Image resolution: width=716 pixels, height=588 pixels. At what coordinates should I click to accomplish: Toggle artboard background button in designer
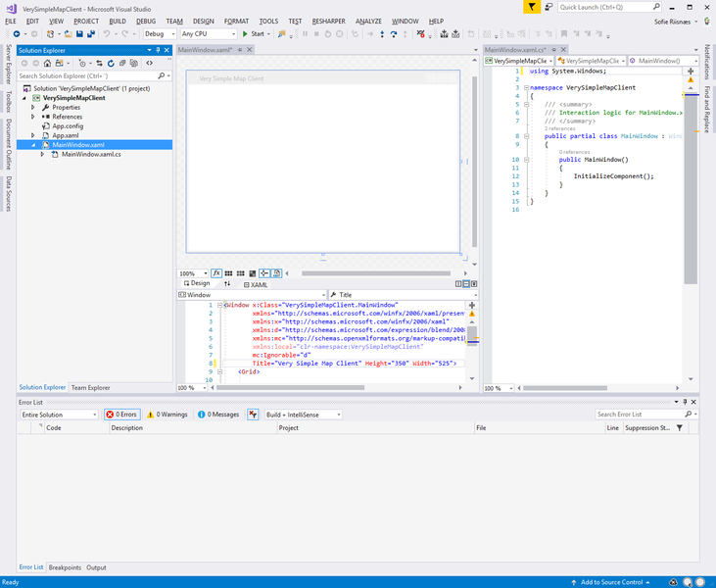pyautogui.click(x=252, y=273)
